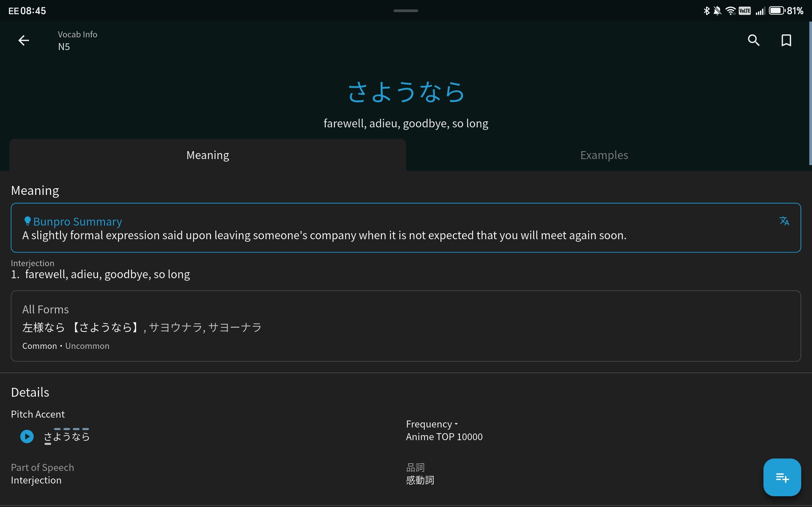Switch to the Examples tab
The height and width of the screenshot is (507, 812).
(x=604, y=155)
